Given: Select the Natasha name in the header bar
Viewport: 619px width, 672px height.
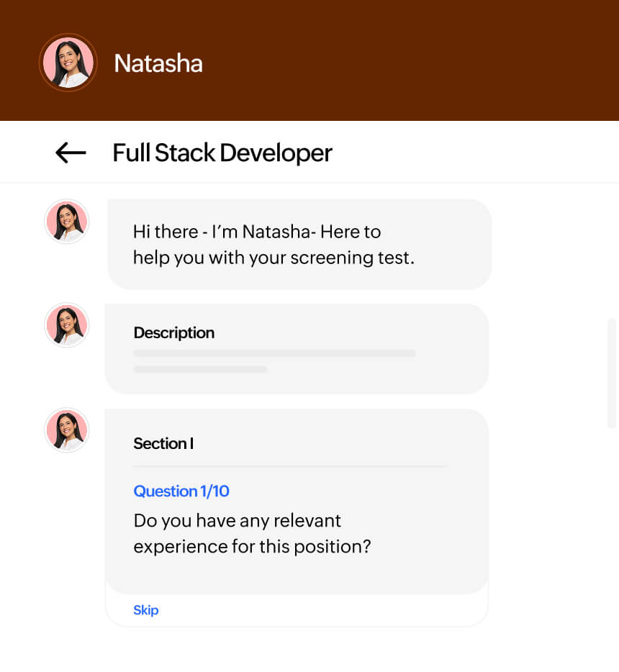Looking at the screenshot, I should pos(158,63).
